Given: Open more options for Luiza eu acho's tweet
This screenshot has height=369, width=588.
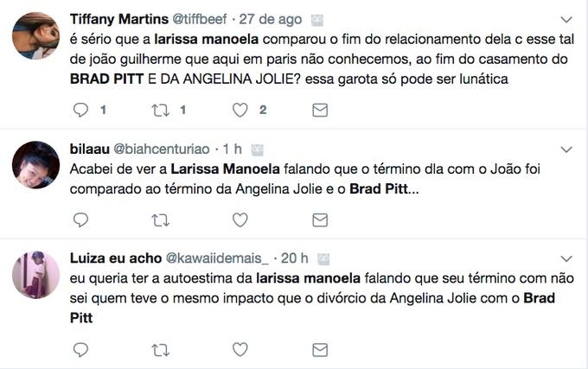Looking at the screenshot, I should point(566,258).
